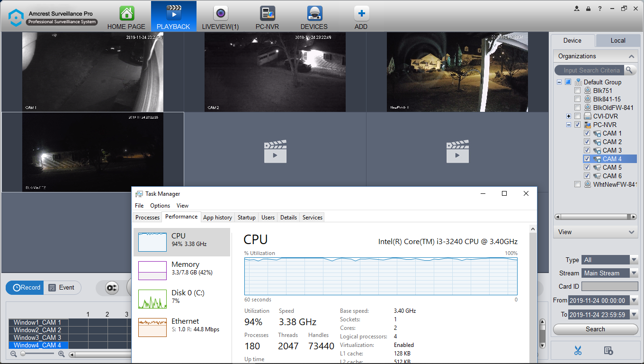The image size is (644, 364).
Task: Open the From date dropdown
Action: [634, 300]
